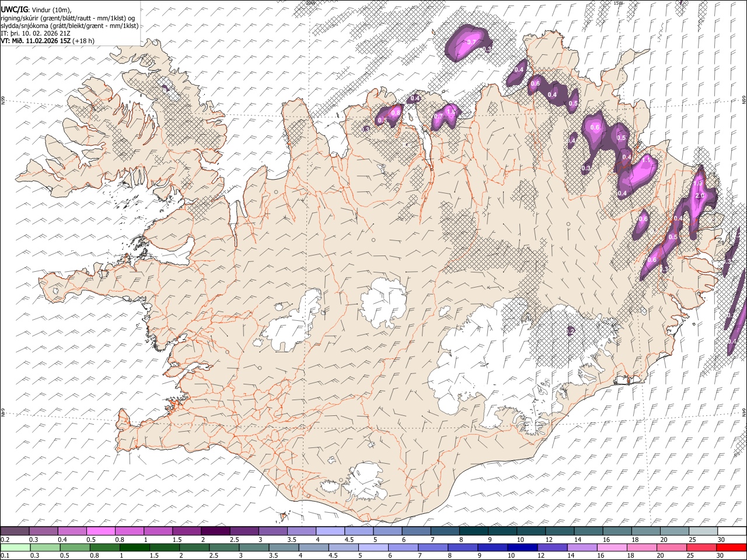Select the palest green 0.1–0.3 rain legend swatch
Viewport: 747px width, 560px height.
click(x=15, y=547)
